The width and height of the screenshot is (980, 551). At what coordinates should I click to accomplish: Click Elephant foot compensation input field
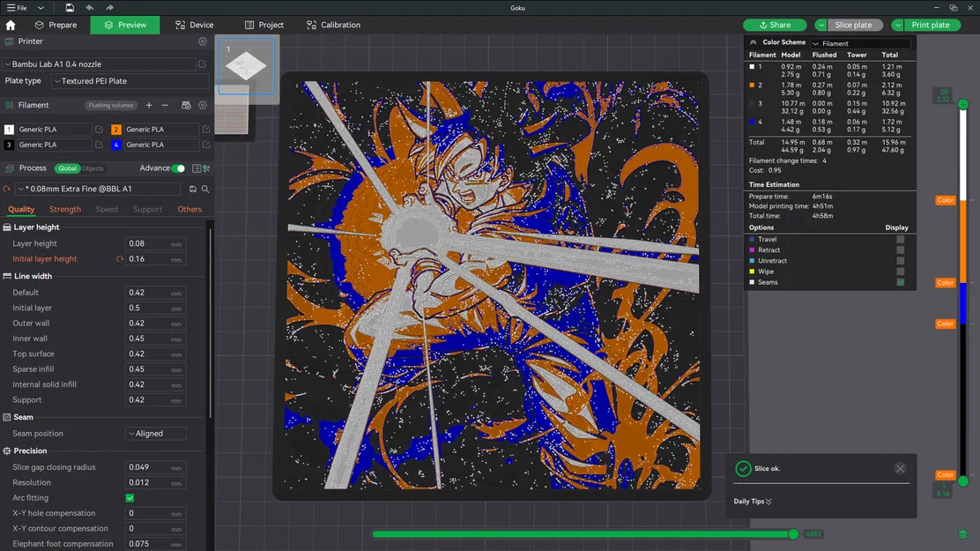pos(155,543)
